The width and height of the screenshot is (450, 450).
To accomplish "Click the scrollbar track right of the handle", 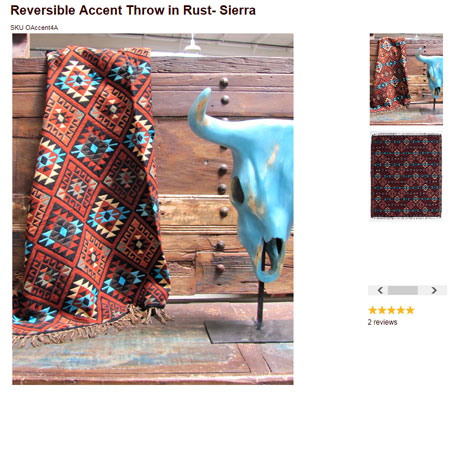I will pos(424,290).
